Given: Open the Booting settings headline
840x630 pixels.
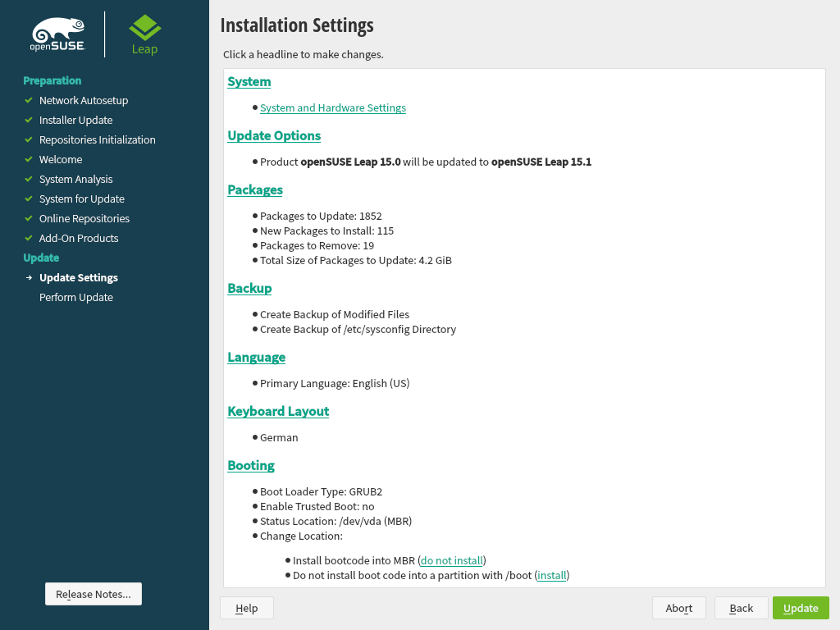Looking at the screenshot, I should tap(250, 465).
